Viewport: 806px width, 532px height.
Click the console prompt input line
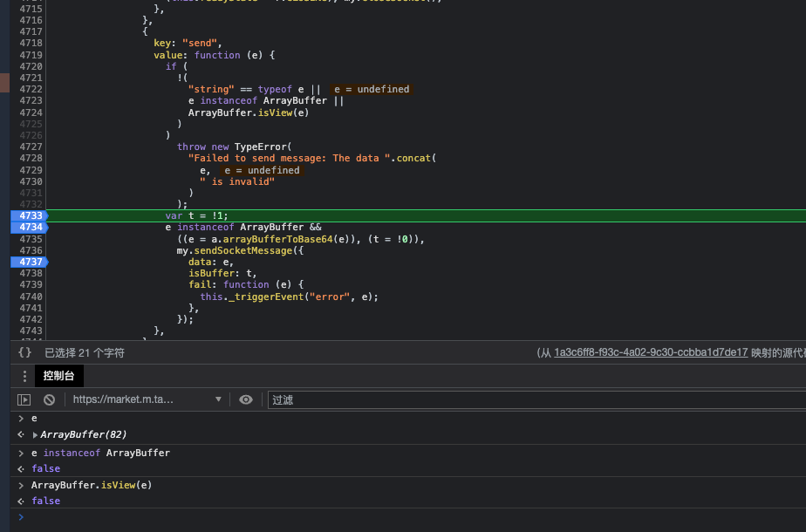411,517
